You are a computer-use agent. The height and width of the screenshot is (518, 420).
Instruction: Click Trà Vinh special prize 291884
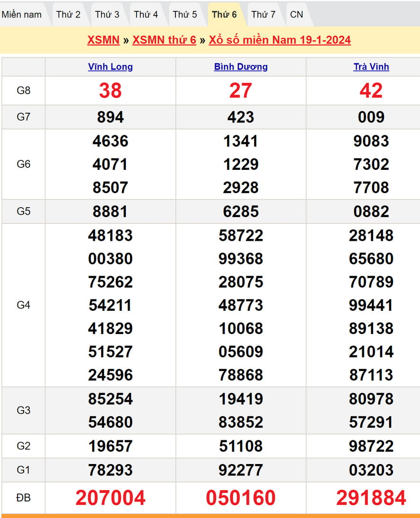[371, 498]
